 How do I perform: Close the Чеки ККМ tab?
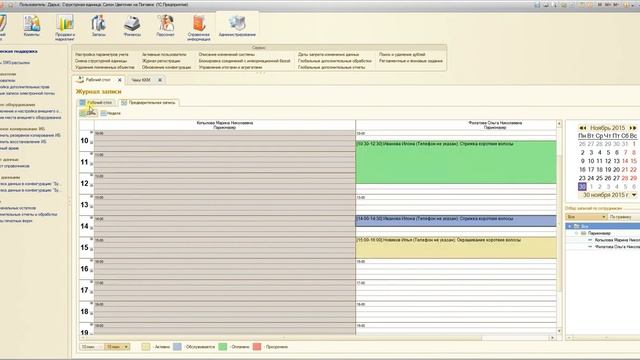click(160, 80)
